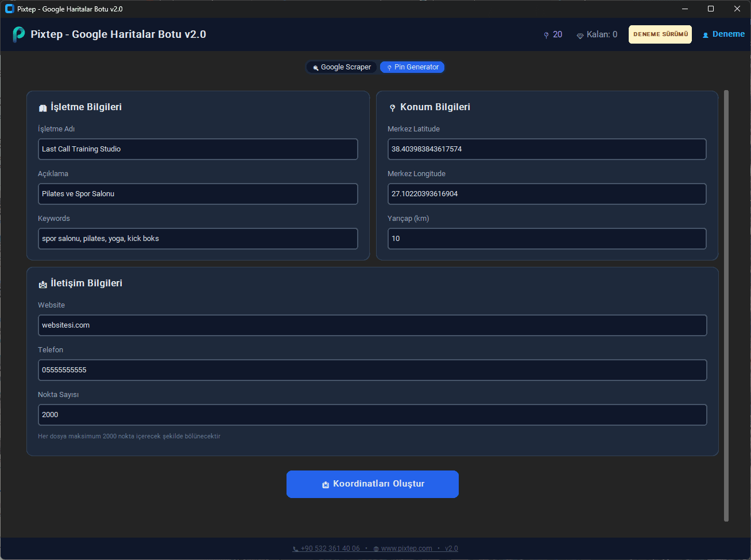The image size is (751, 560).
Task: Click the Pixtep logo icon in header
Action: [x=19, y=34]
